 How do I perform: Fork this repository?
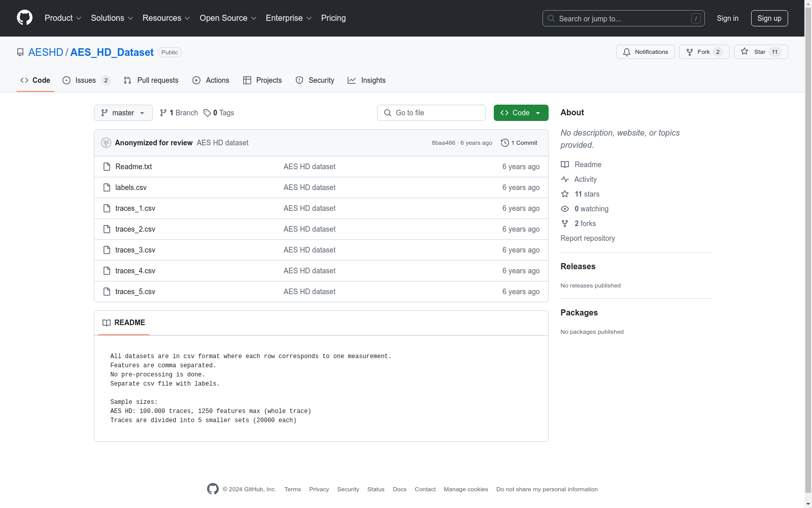click(x=704, y=52)
